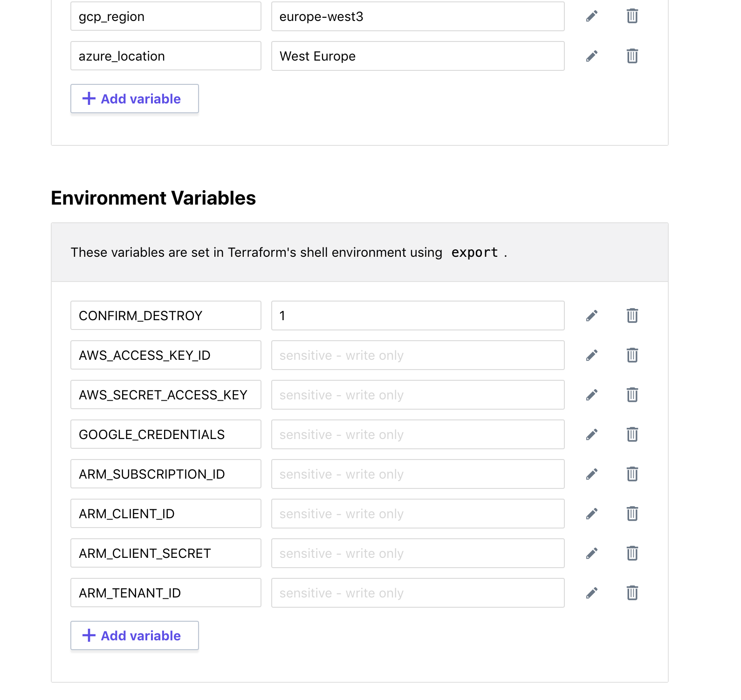
Task: Add a new environment variable below ARM_TENANT_ID
Action: [135, 636]
